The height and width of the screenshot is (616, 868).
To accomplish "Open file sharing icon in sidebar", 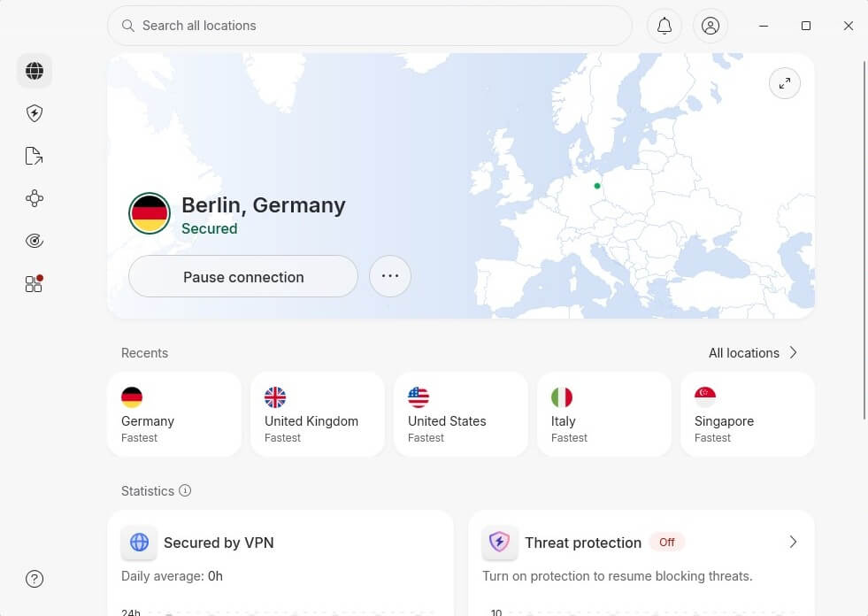I will [35, 157].
